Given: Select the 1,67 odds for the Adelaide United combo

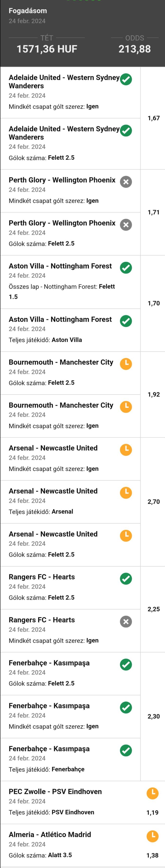Looking at the screenshot, I should 154,118.
